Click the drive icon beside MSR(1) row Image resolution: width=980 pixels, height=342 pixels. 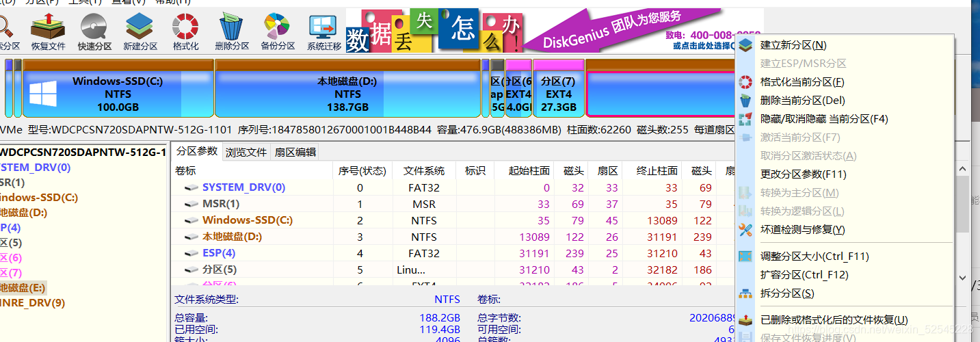(191, 205)
